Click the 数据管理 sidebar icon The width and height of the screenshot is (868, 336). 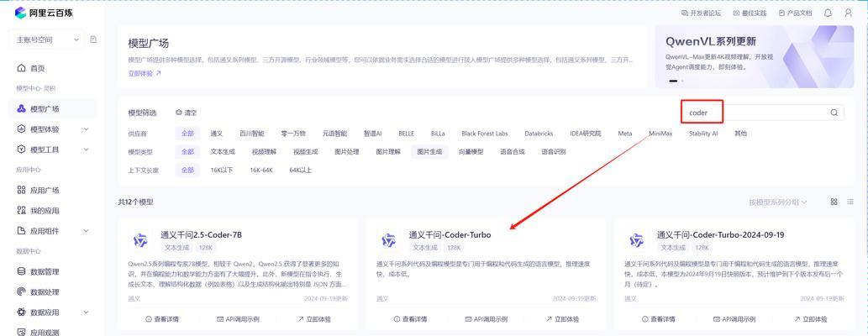(22, 271)
